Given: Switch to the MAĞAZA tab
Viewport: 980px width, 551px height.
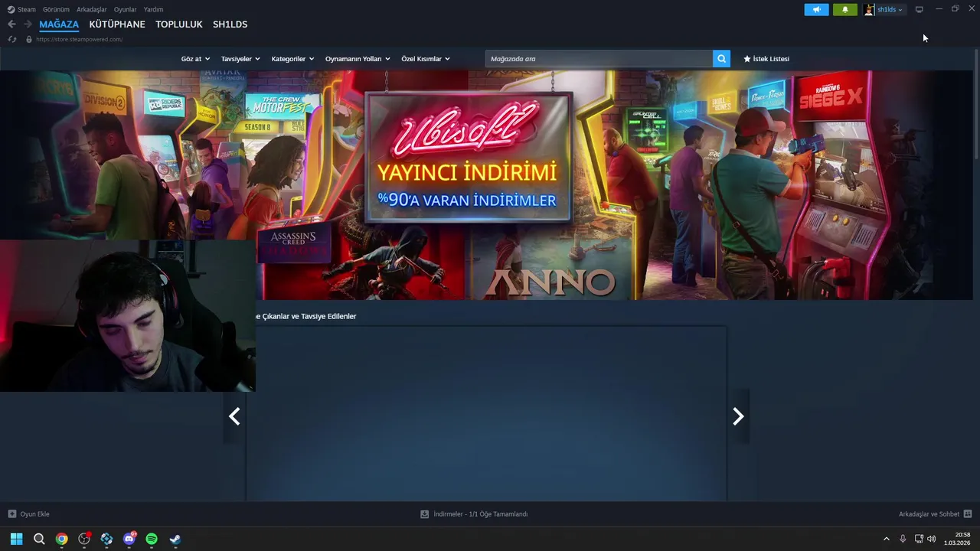Looking at the screenshot, I should 59,24.
